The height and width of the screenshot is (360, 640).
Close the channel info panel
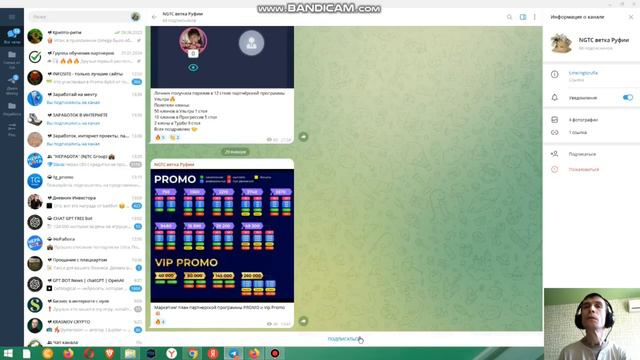(x=631, y=17)
